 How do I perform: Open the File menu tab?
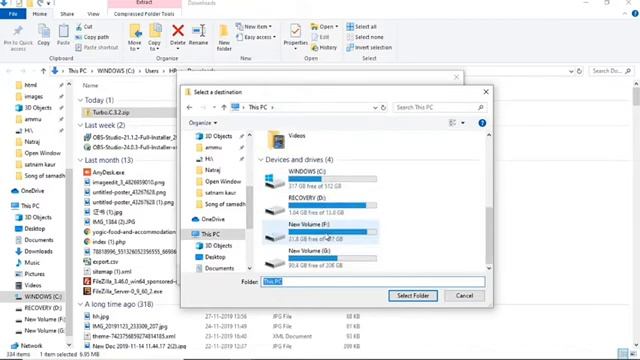click(x=13, y=14)
